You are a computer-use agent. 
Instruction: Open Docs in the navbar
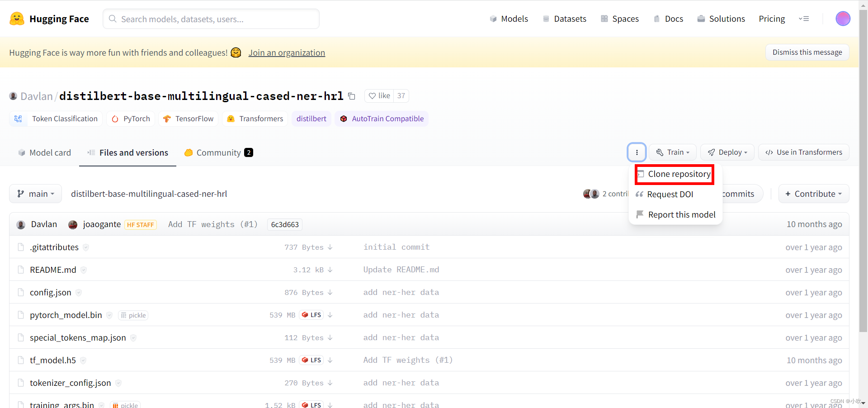668,19
